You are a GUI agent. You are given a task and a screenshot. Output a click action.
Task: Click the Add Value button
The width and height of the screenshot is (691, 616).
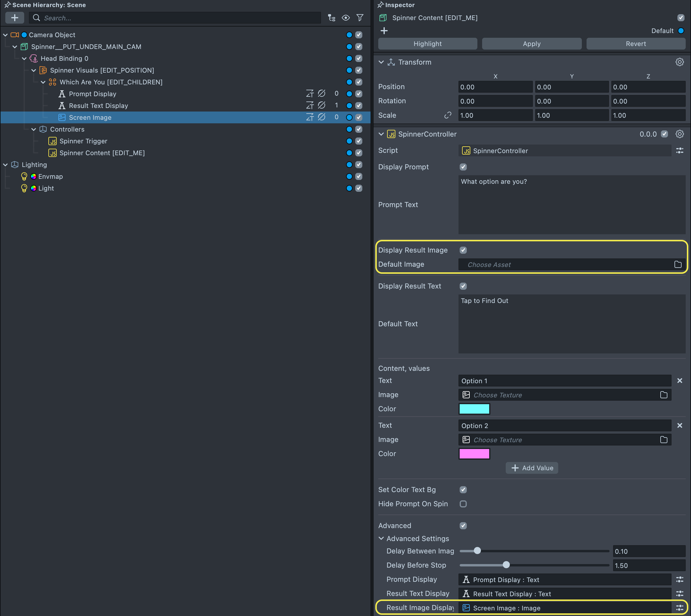(532, 468)
